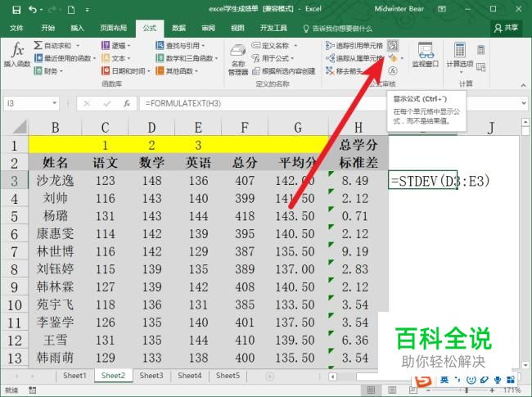Switch to the 开发工具 Developer tab
Screen dimensions: 532x397
click(273, 28)
